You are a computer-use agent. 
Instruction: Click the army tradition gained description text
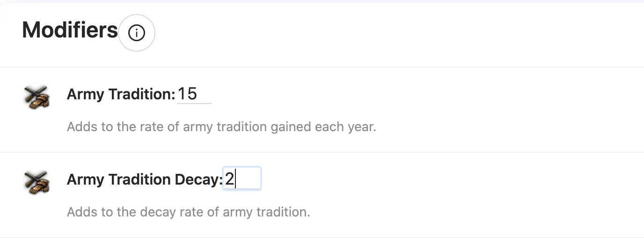[221, 126]
